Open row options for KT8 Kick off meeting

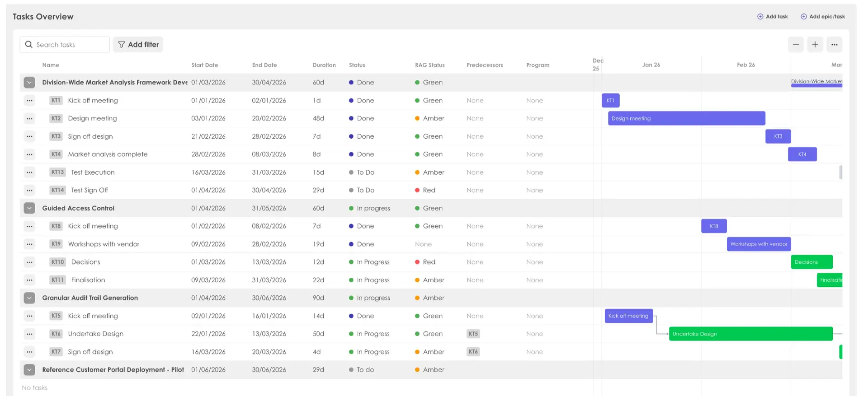[x=29, y=226]
